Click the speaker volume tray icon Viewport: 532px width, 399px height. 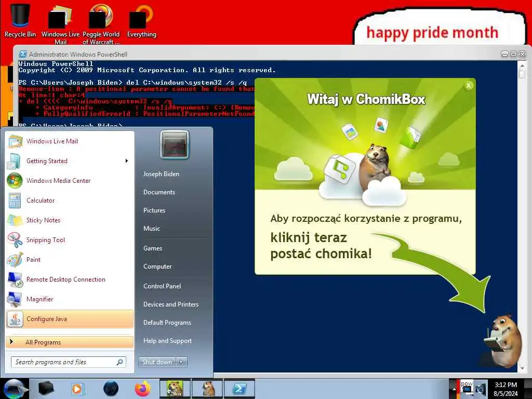481,389
